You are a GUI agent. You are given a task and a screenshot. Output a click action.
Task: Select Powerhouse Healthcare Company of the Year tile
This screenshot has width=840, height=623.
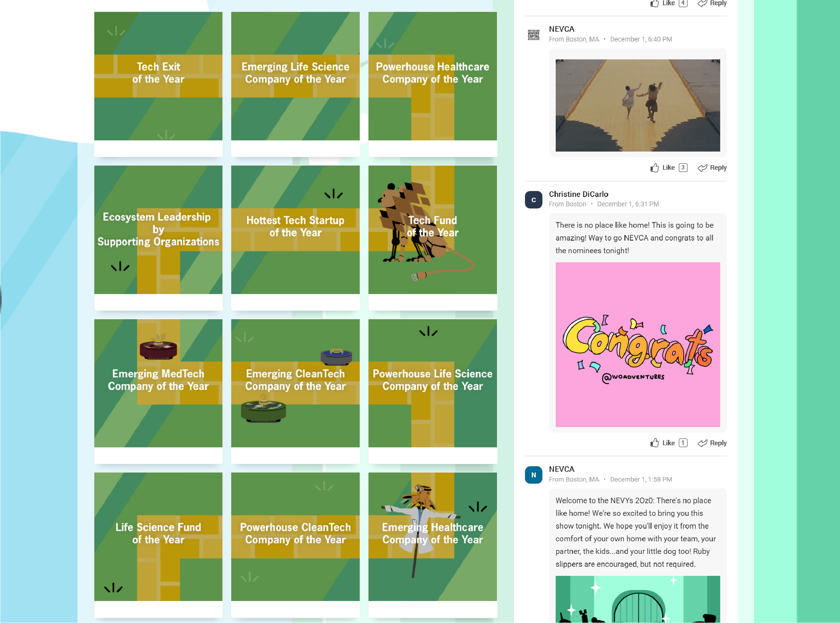pos(433,84)
